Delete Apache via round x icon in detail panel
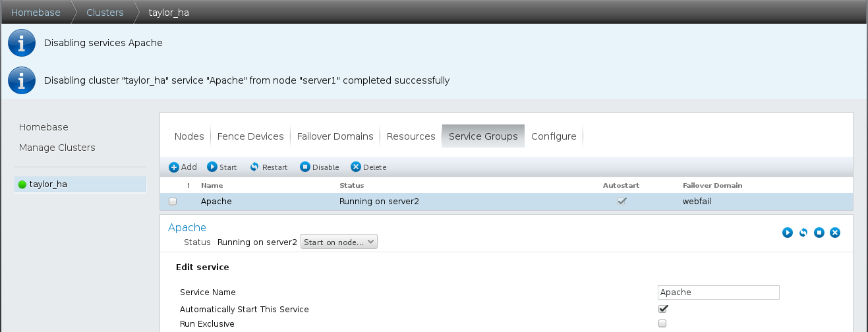 [x=835, y=233]
